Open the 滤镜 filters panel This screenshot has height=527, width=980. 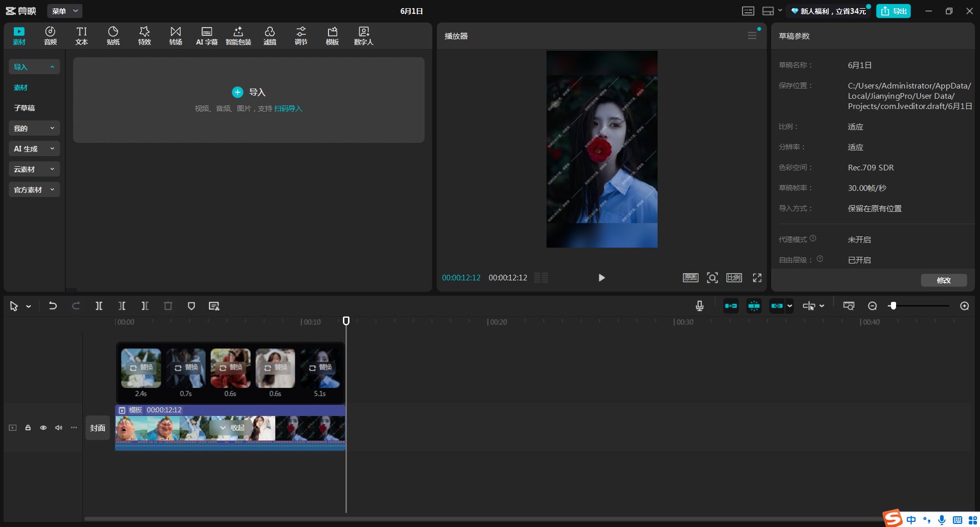pos(270,36)
